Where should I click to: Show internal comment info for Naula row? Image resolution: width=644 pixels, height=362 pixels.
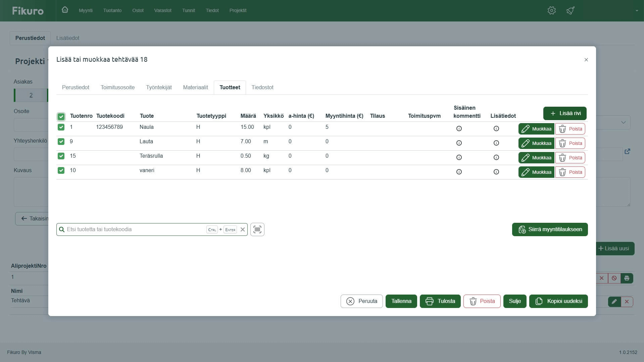459,128
